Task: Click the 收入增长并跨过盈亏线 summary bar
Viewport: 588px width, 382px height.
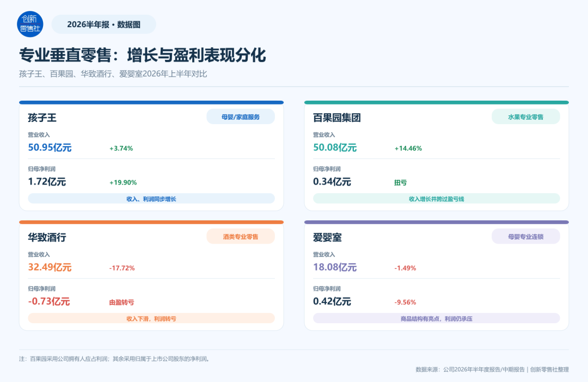Action: (x=437, y=199)
